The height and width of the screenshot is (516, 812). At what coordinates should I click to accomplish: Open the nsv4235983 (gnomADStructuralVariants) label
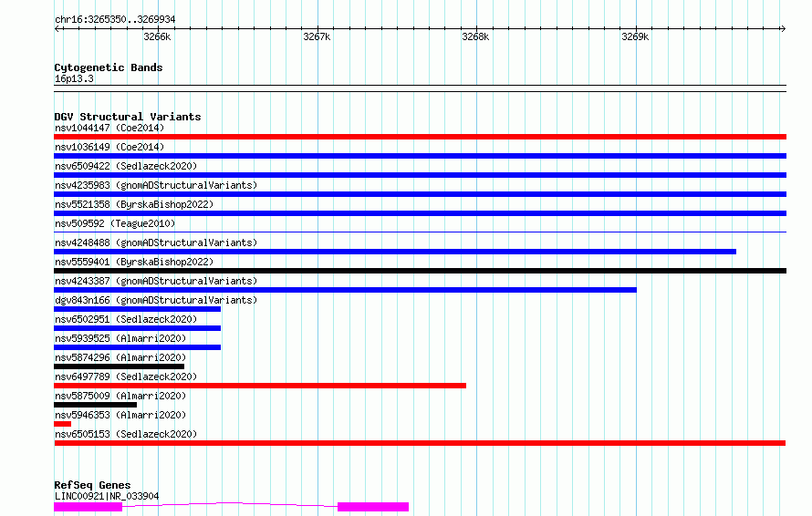pyautogui.click(x=156, y=185)
